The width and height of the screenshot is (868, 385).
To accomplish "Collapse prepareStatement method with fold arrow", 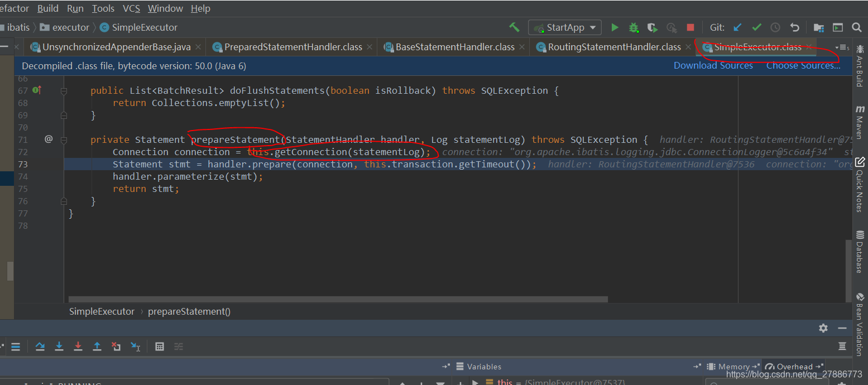I will click(63, 139).
